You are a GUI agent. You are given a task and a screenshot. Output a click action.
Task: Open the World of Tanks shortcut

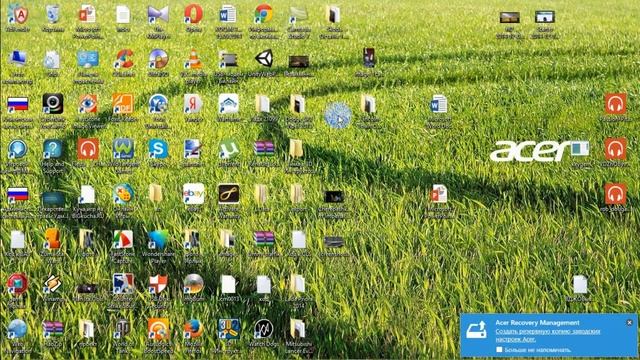123,329
